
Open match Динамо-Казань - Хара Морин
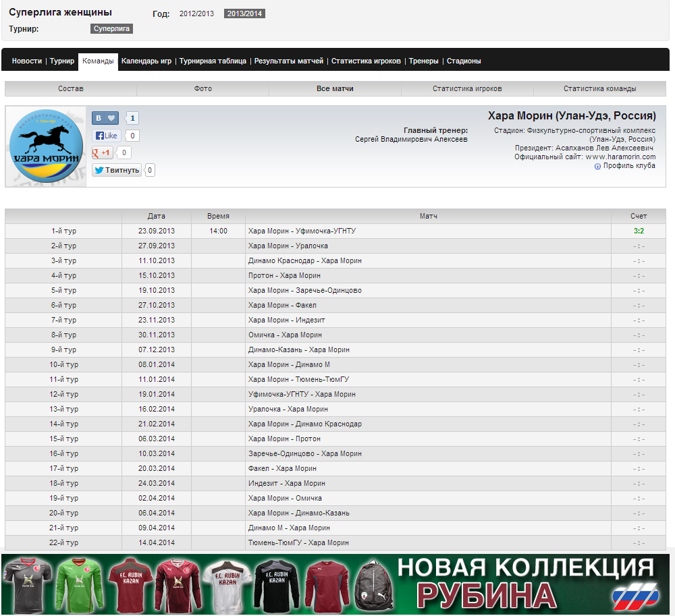pyautogui.click(x=299, y=349)
